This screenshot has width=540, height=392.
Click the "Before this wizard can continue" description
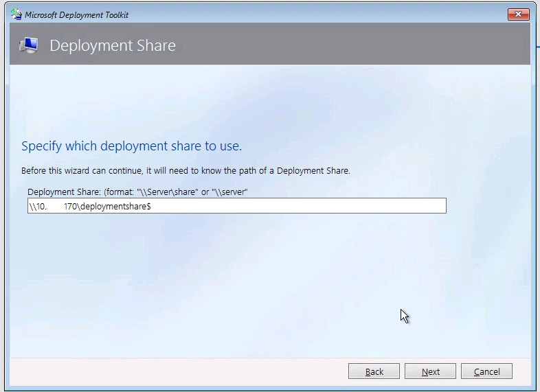pos(185,171)
